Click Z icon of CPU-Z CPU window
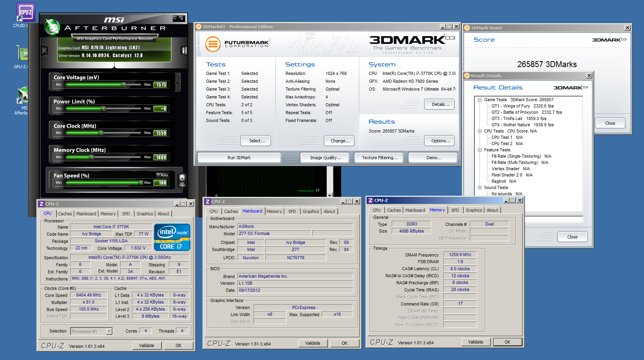Image resolution: width=644 pixels, height=360 pixels. tap(41, 204)
